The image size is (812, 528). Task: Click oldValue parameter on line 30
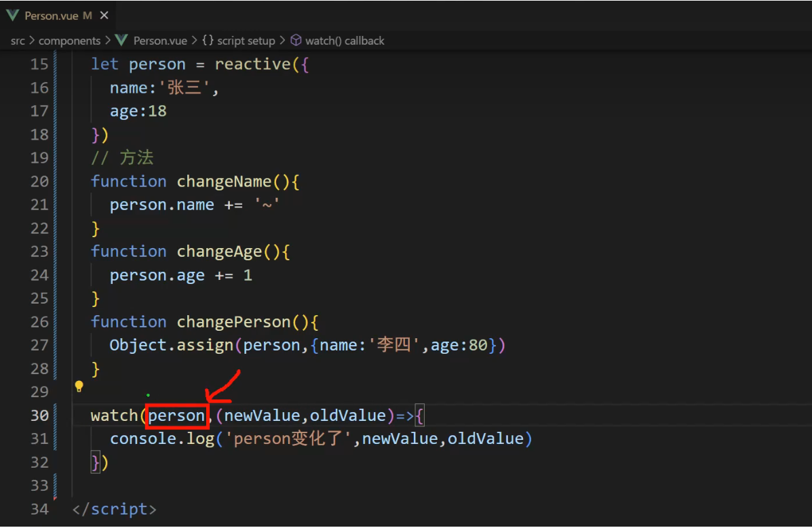click(348, 415)
